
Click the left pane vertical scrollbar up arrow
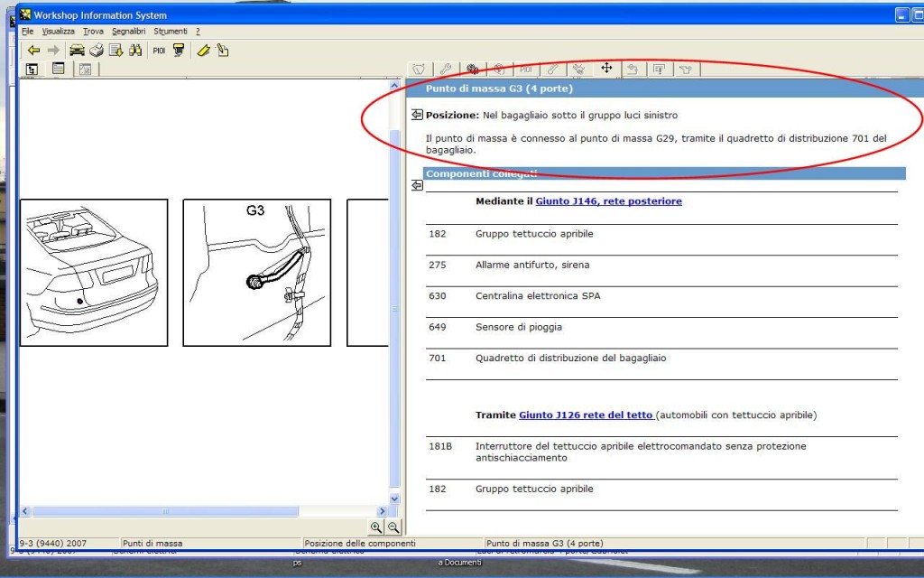tap(394, 86)
